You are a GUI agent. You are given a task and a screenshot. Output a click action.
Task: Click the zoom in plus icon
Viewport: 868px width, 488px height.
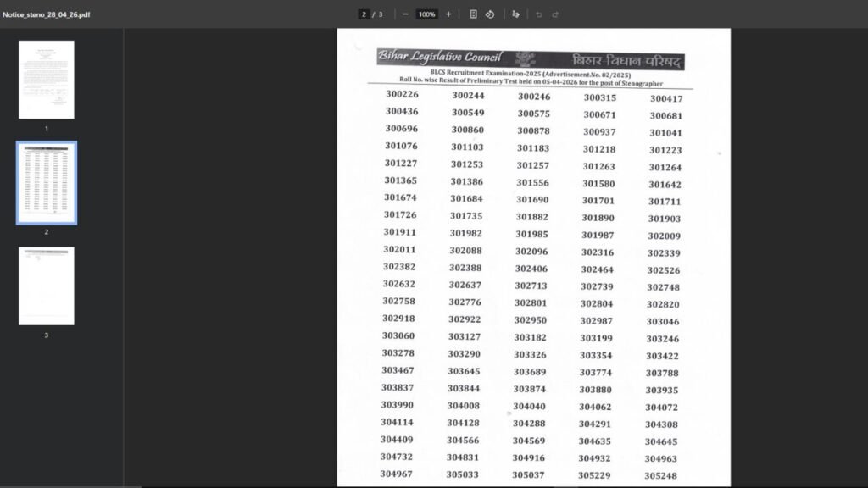click(x=448, y=14)
